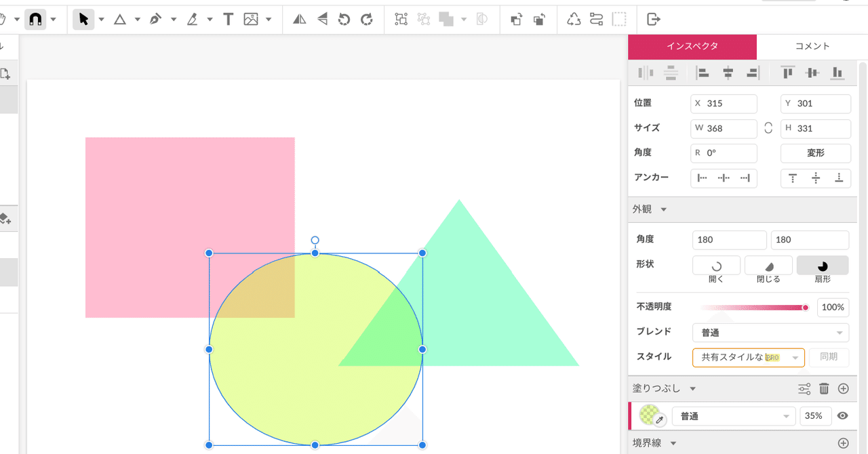
Task: Click the 不透明度 opacity slider
Action: (x=753, y=308)
